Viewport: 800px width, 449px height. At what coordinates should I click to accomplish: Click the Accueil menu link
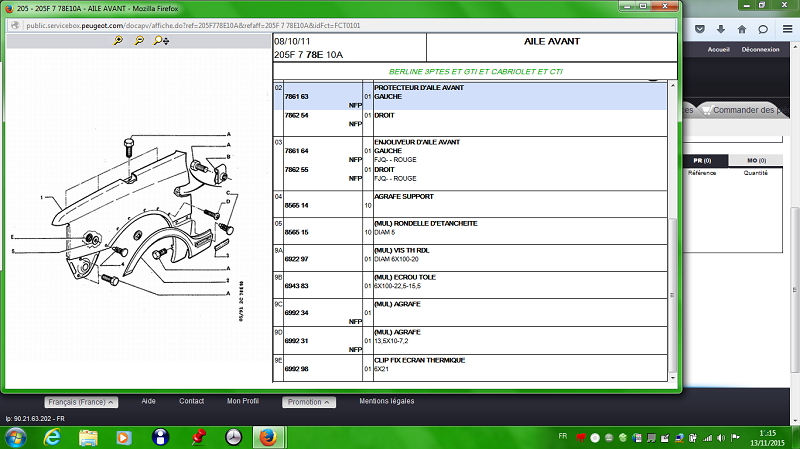[x=718, y=49]
